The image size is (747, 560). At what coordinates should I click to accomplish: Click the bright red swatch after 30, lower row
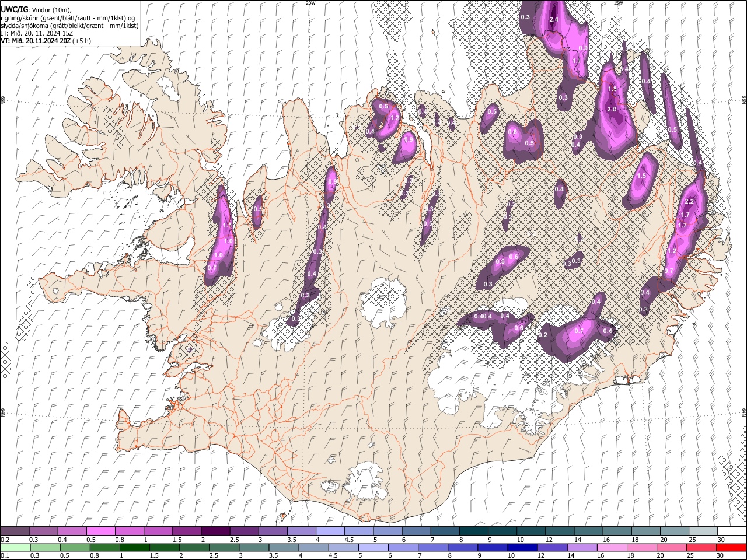(731, 547)
